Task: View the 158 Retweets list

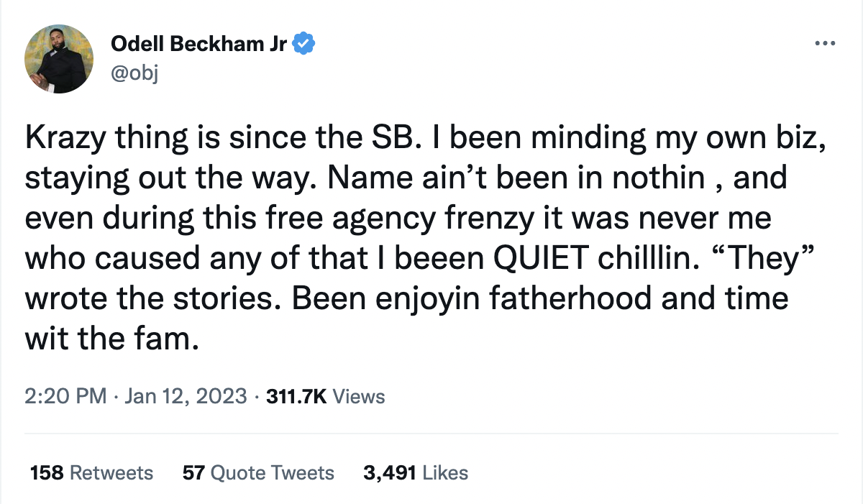Action: (91, 472)
